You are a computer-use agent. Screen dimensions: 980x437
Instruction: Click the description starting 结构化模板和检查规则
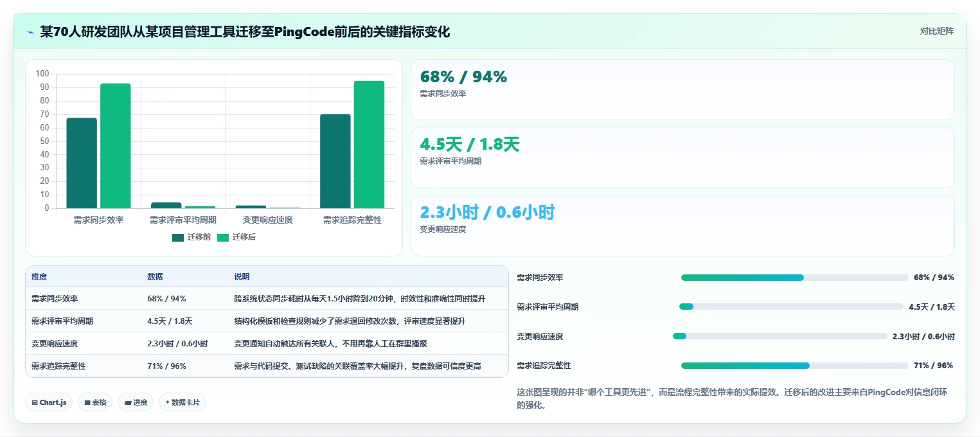click(350, 321)
